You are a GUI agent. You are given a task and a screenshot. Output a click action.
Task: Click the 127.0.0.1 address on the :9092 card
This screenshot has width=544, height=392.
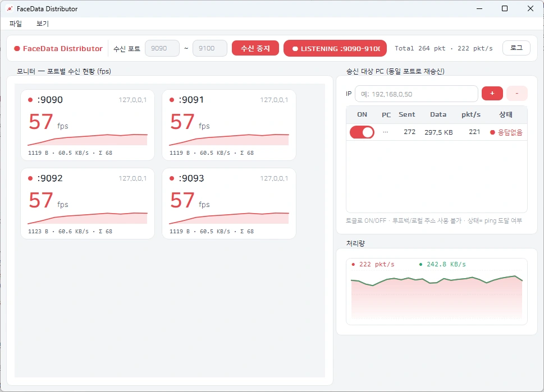pos(132,178)
